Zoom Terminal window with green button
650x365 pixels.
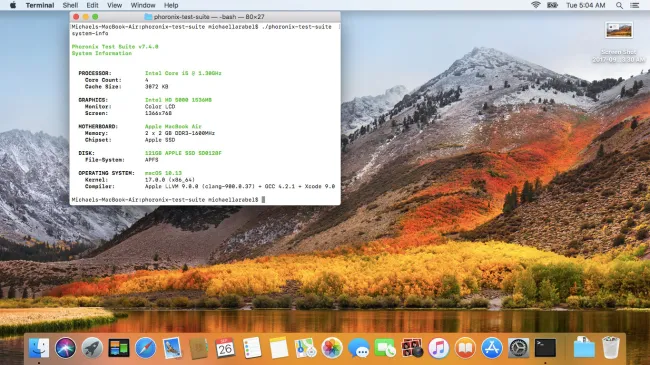tap(95, 17)
